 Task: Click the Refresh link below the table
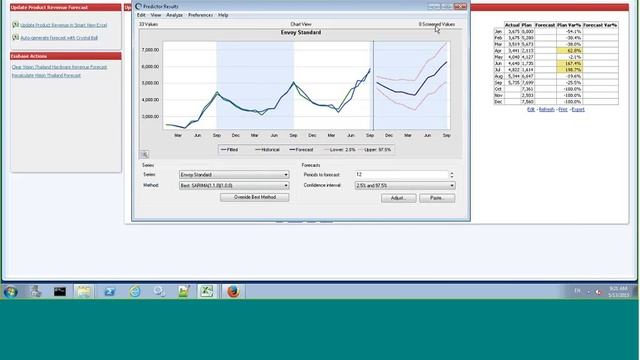click(x=547, y=109)
